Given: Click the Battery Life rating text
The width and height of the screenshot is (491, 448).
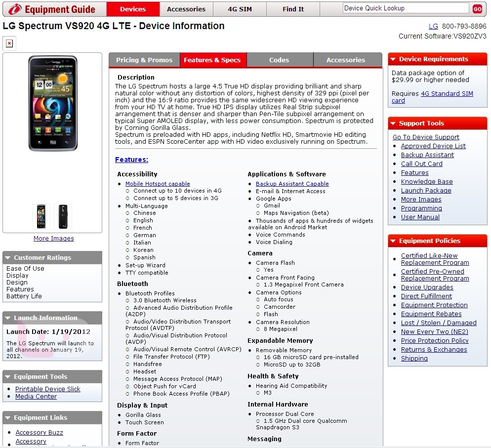Looking at the screenshot, I should point(24,296).
